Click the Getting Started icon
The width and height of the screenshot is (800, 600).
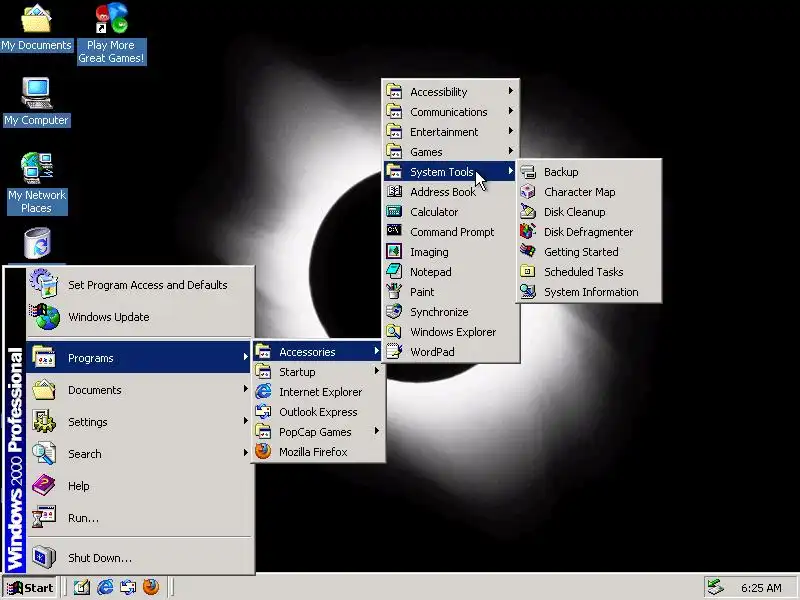528,252
